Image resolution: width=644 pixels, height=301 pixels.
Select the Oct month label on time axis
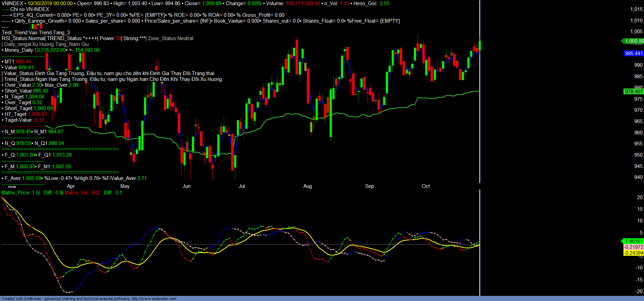[426, 186]
